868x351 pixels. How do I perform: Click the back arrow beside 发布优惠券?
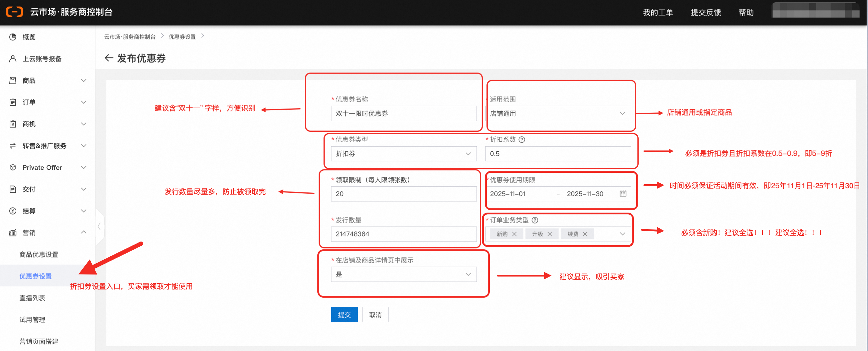point(108,58)
